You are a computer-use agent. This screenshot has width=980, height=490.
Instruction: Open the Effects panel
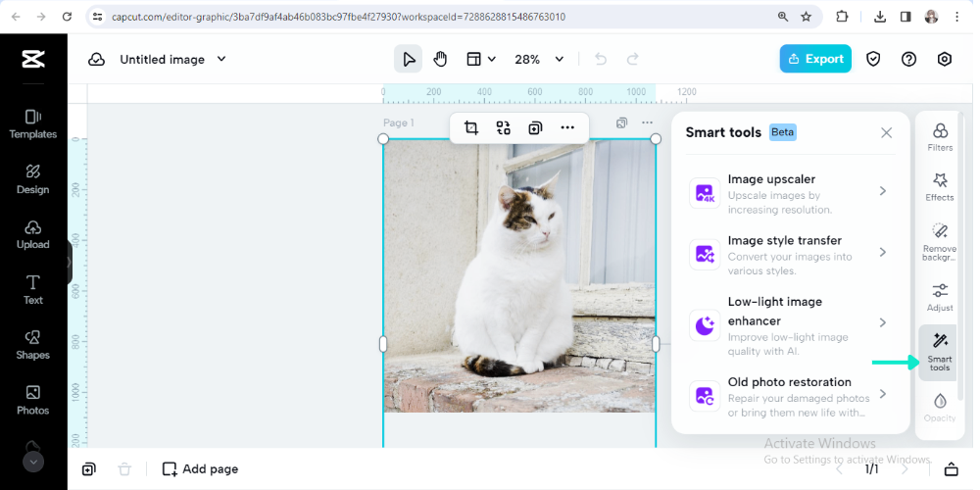[939, 186]
